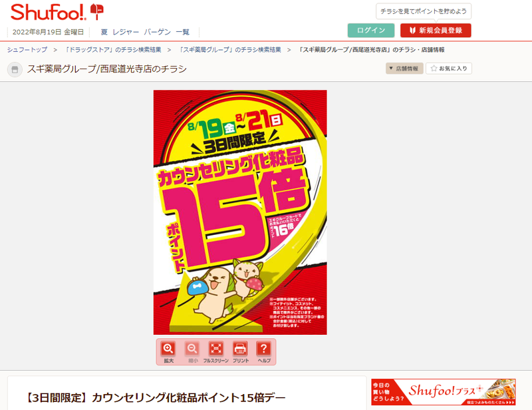Viewport: 532px width, 410px height.
Task: Select the バーゲン menu item
Action: [x=157, y=32]
